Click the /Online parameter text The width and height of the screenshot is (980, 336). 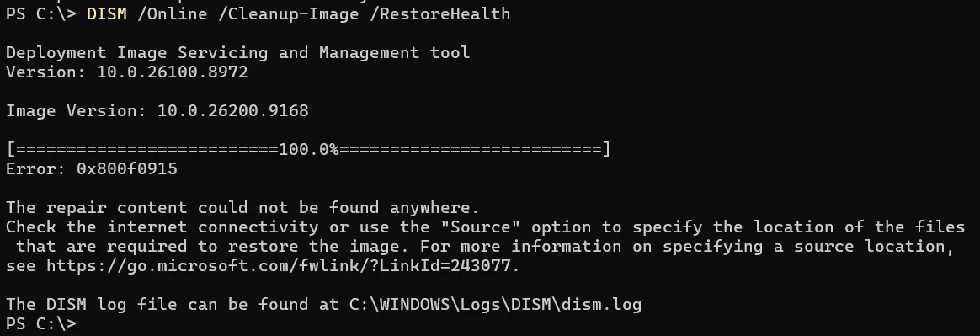pos(172,13)
